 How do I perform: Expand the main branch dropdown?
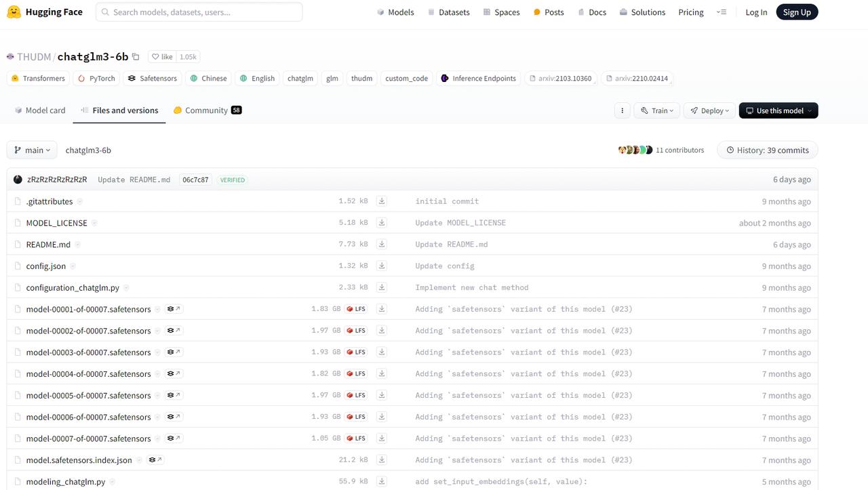pyautogui.click(x=32, y=150)
